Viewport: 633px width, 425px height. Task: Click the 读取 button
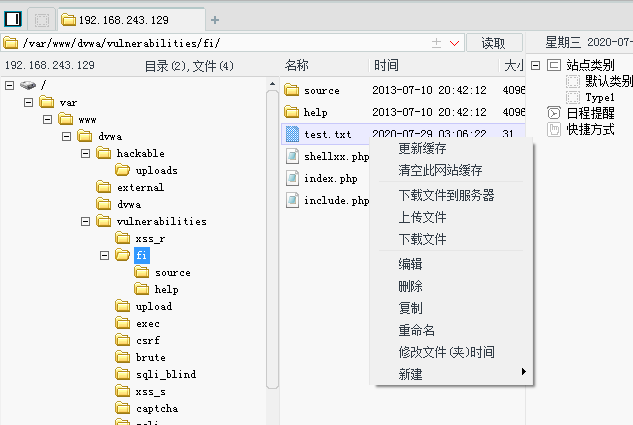494,43
